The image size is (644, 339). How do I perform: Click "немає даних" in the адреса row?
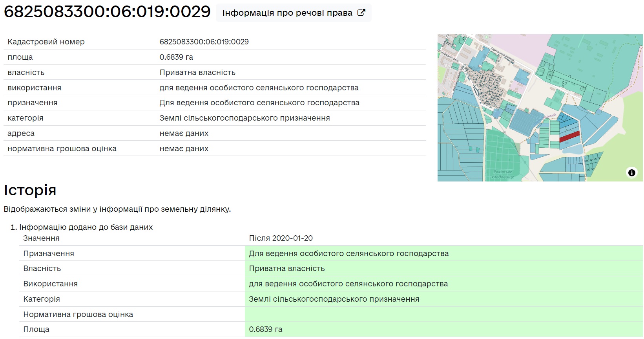(x=184, y=133)
